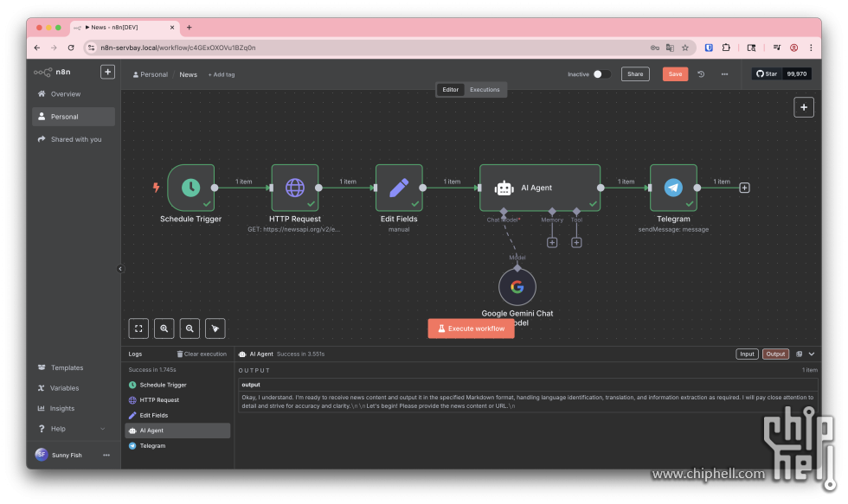Open Chrome three-dot menu

pos(811,48)
